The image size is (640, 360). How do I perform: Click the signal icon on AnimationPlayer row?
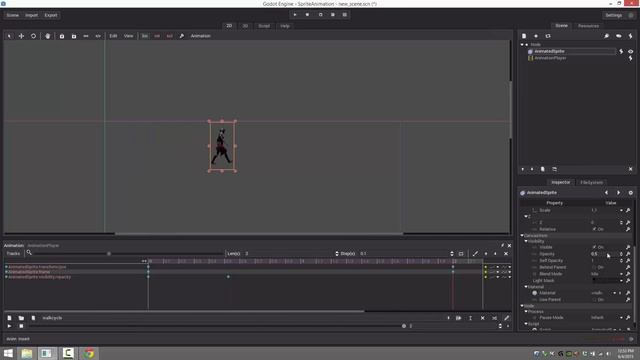pos(631,58)
